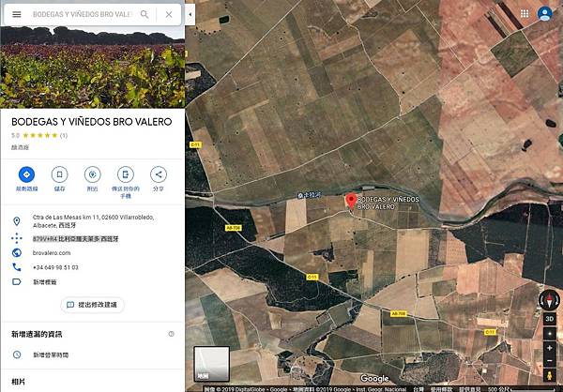Toggle the 3D view button
This screenshot has height=392, width=563.
point(549,319)
